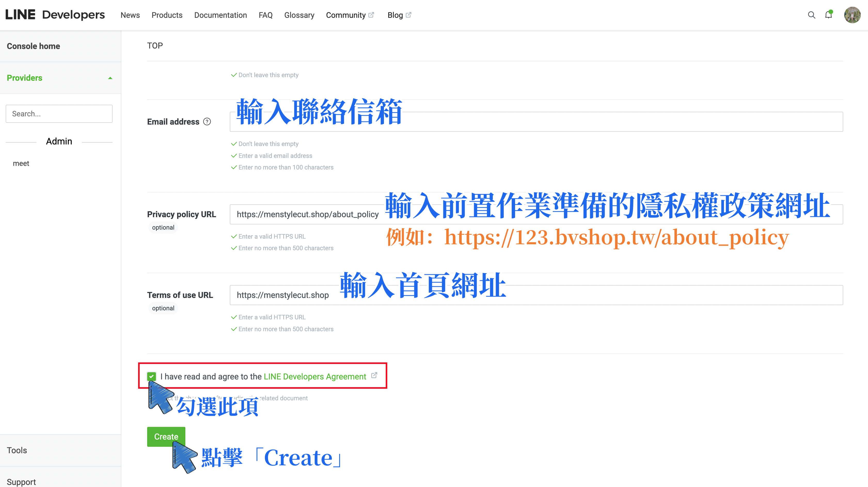
Task: Click 'Enter no more than 100 characters'
Action: [x=286, y=168]
